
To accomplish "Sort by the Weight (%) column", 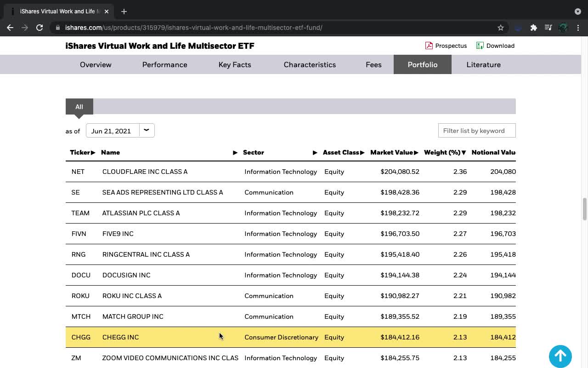I will [445, 152].
